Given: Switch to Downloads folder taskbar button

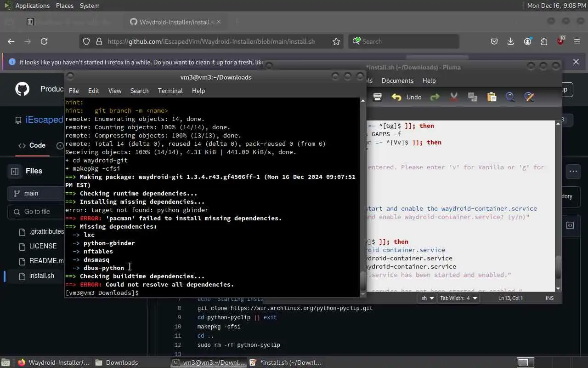Looking at the screenshot, I should [x=117, y=362].
